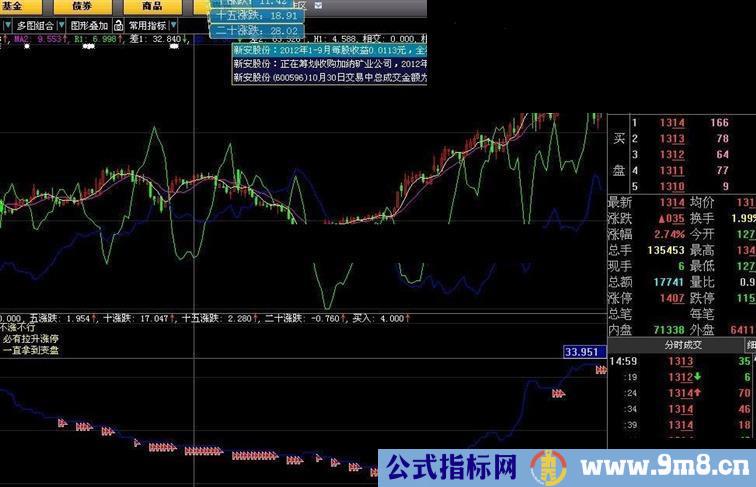Open the highlighted 新安股份 earnings news headline

click(x=330, y=50)
